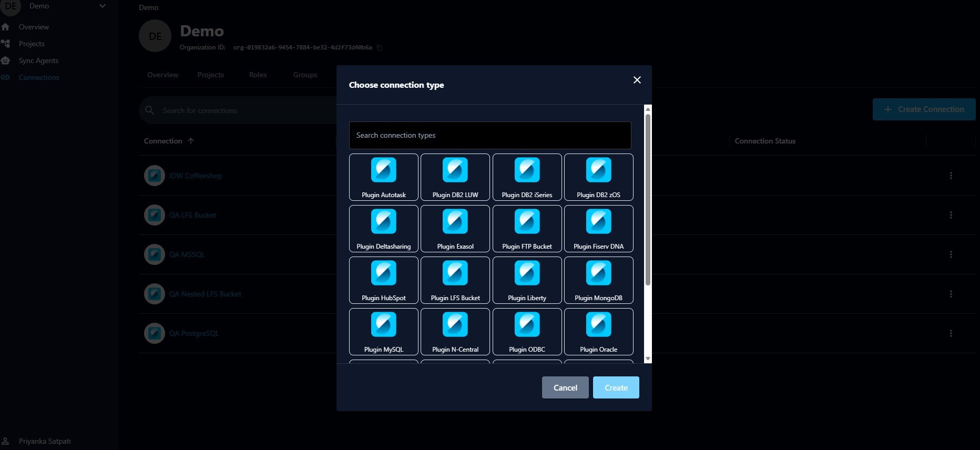The height and width of the screenshot is (450, 980).
Task: Switch to the Roles tab
Action: pyautogui.click(x=258, y=75)
